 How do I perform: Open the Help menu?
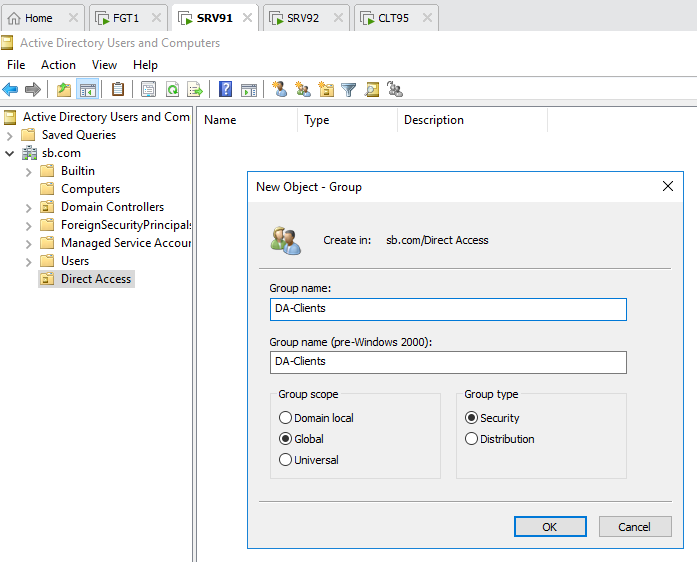(x=145, y=65)
